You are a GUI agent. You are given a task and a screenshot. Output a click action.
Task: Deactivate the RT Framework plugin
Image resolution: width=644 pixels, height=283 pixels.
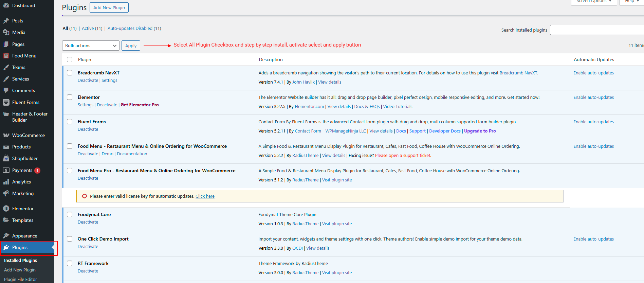point(88,271)
